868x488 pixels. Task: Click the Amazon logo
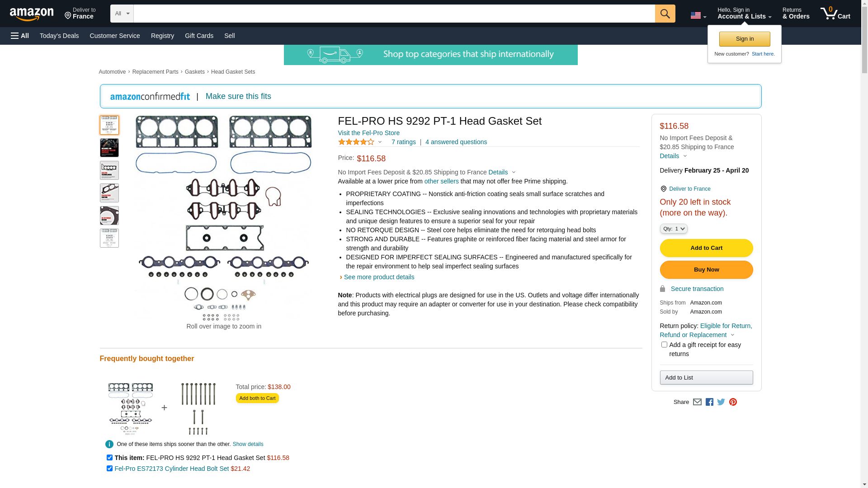click(32, 14)
